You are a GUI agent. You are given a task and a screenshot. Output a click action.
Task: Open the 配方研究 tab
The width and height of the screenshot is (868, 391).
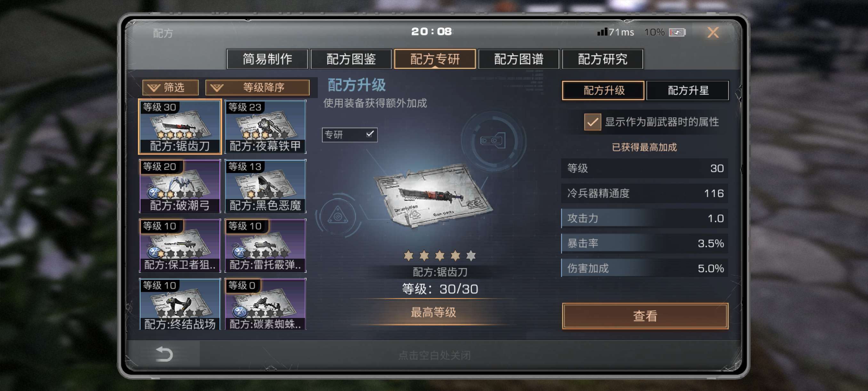602,59
